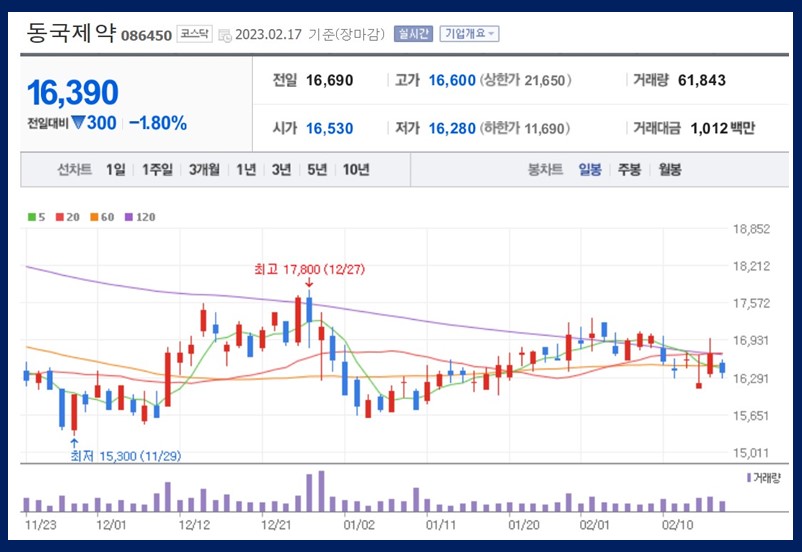This screenshot has height=552, width=802.
Task: Click the stock code 086450
Action: (146, 36)
